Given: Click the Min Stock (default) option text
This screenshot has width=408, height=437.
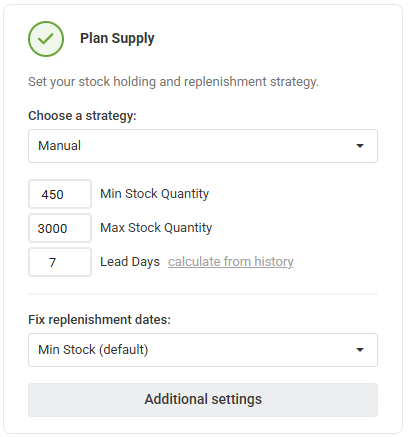Looking at the screenshot, I should pyautogui.click(x=93, y=350).
